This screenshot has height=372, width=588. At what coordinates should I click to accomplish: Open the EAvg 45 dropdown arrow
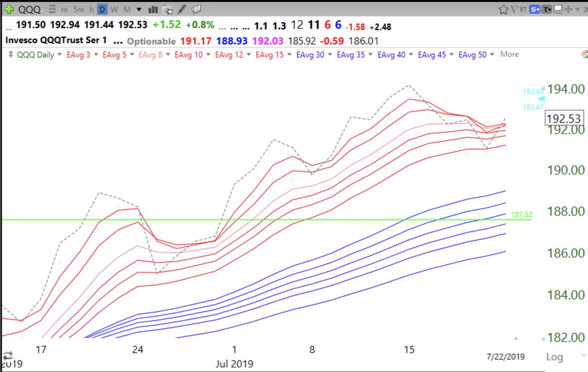coord(451,55)
